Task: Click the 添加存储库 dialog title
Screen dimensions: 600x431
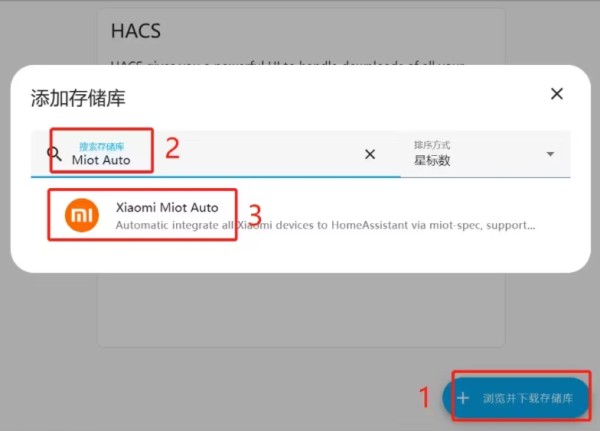Action: coord(78,98)
